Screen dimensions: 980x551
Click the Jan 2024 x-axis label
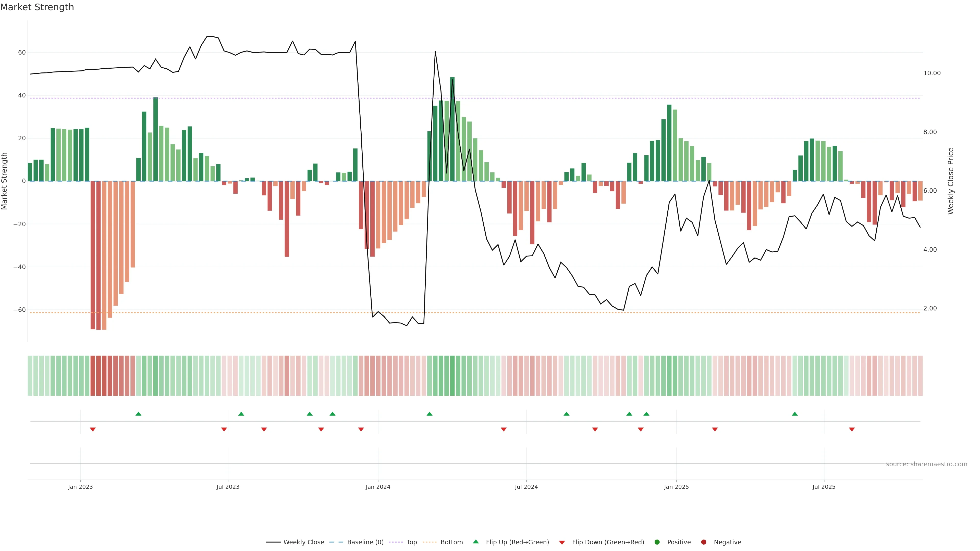[378, 487]
